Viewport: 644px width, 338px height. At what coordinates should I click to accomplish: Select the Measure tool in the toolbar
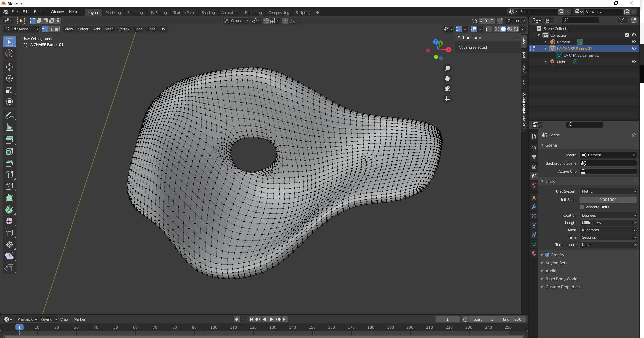click(x=9, y=127)
